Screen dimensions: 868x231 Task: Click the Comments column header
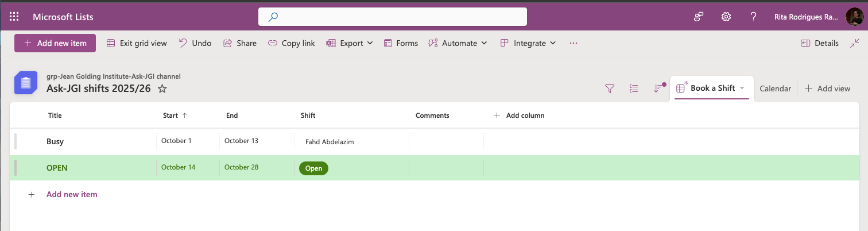(432, 115)
